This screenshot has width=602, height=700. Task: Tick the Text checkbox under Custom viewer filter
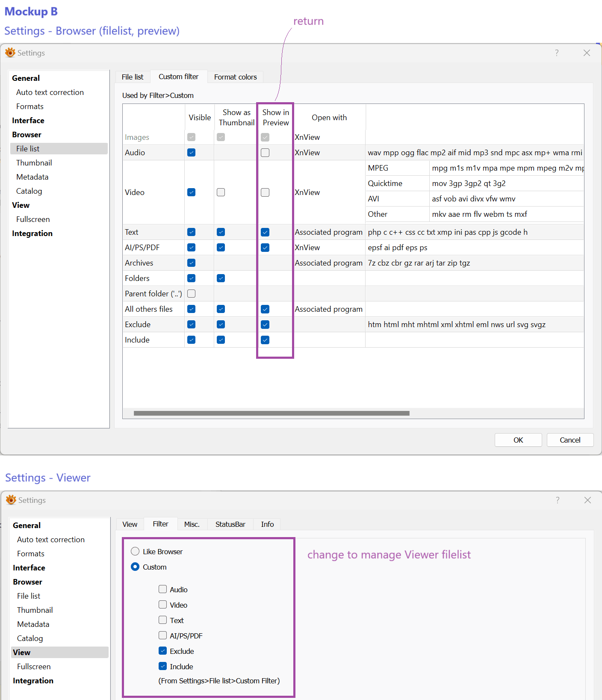(163, 620)
